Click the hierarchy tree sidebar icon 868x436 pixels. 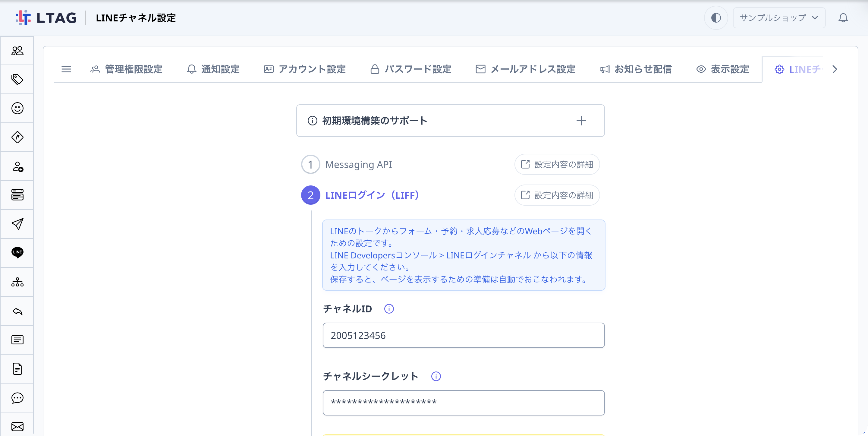pyautogui.click(x=17, y=282)
